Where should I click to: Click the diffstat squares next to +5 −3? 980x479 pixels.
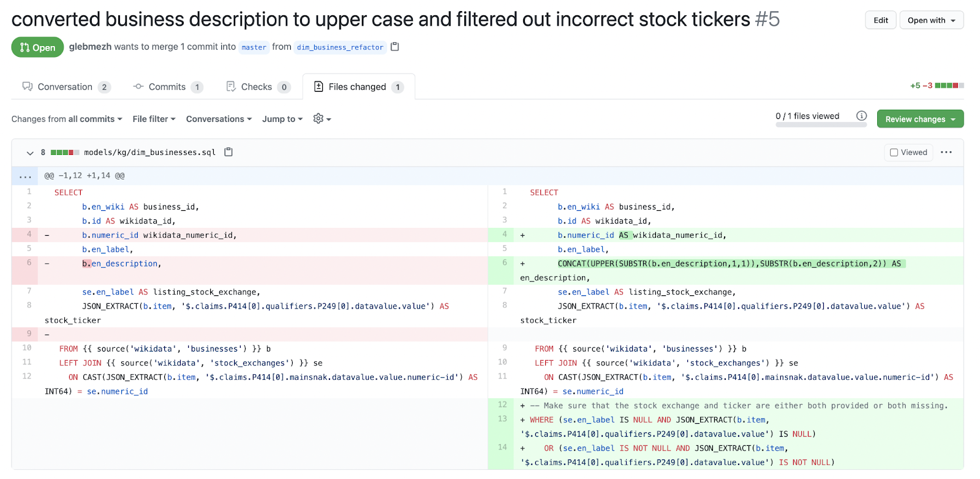tap(949, 86)
